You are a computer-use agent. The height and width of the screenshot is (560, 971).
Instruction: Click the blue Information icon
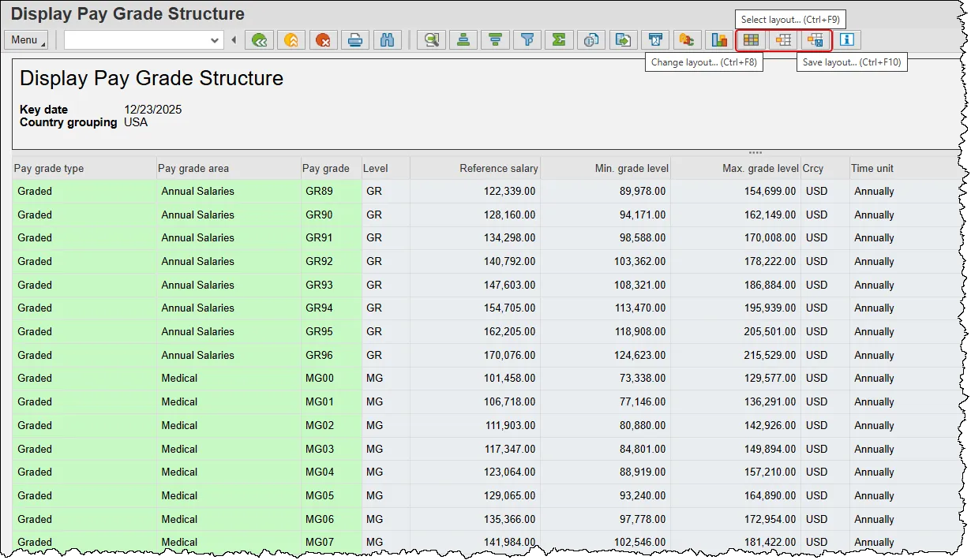(x=847, y=40)
